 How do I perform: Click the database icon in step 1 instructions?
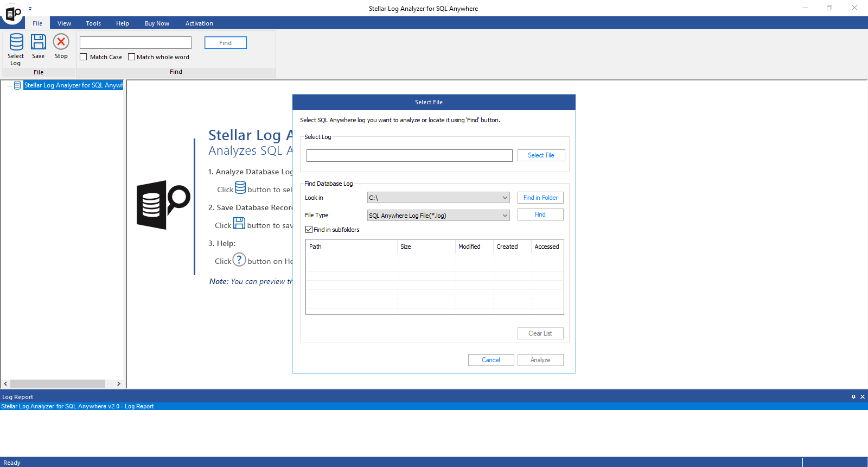pyautogui.click(x=240, y=187)
